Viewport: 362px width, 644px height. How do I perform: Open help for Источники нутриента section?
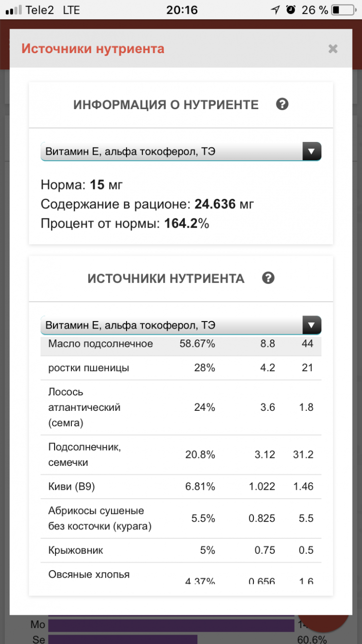pyautogui.click(x=268, y=278)
